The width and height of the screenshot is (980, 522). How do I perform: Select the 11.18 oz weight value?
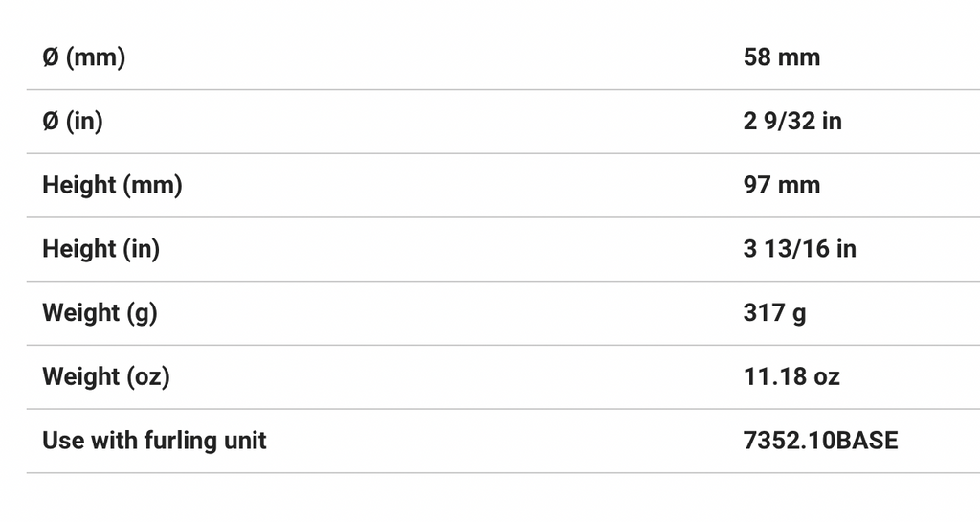(791, 376)
